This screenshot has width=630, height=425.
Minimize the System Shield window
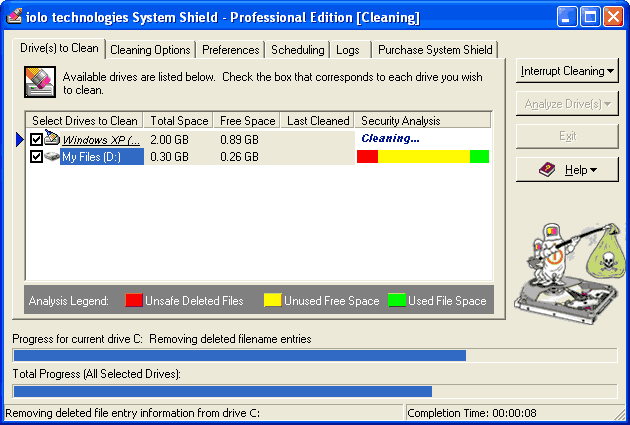pyautogui.click(x=567, y=17)
